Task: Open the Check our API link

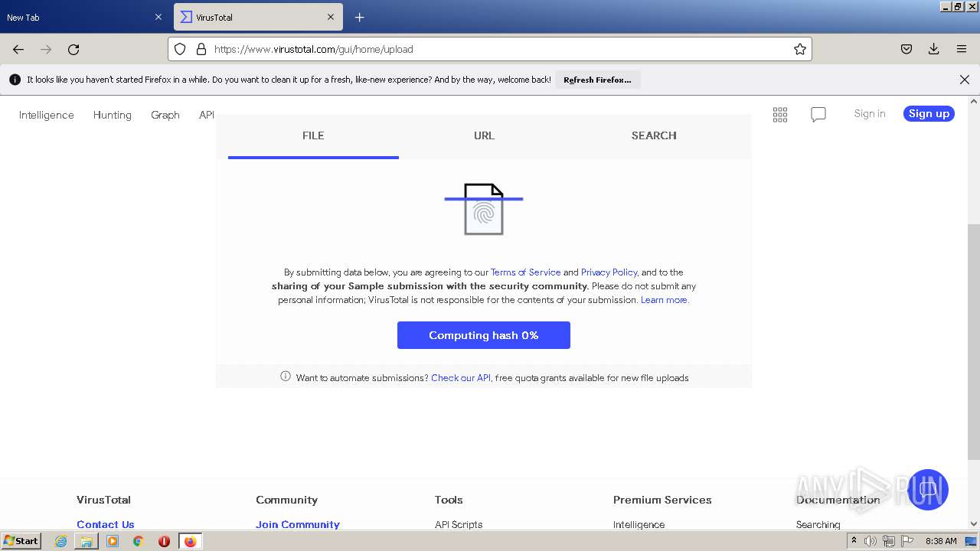Action: tap(461, 377)
